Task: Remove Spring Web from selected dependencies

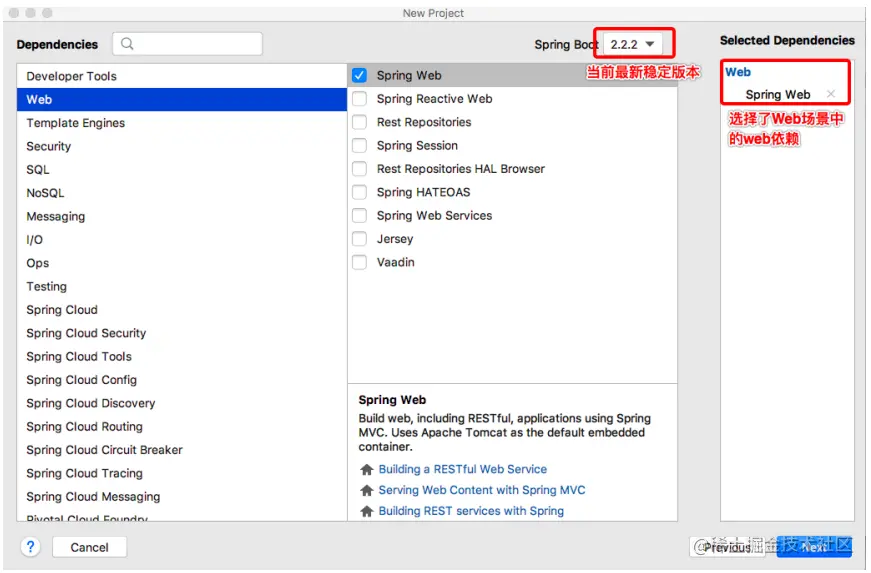Action: point(830,94)
